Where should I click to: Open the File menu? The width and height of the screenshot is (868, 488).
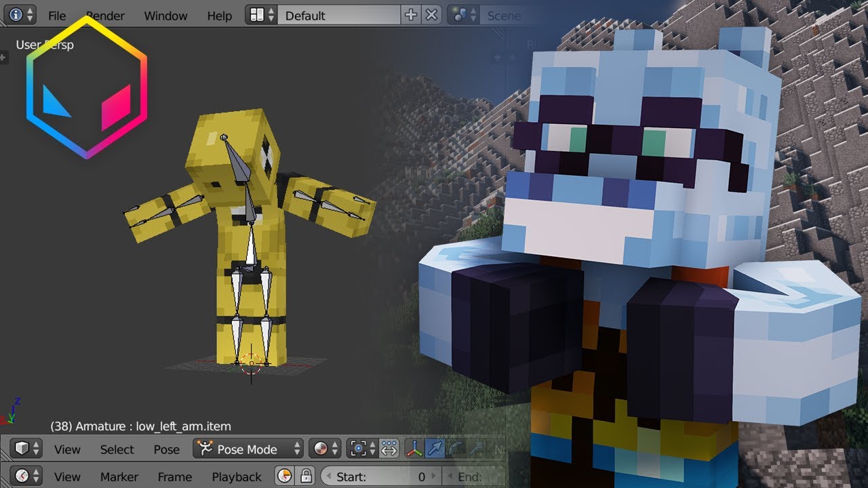pyautogui.click(x=57, y=16)
